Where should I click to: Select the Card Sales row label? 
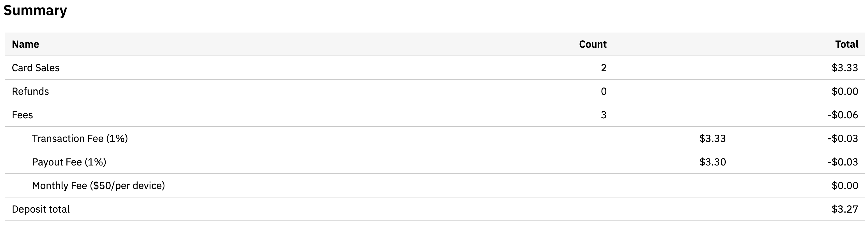[35, 68]
